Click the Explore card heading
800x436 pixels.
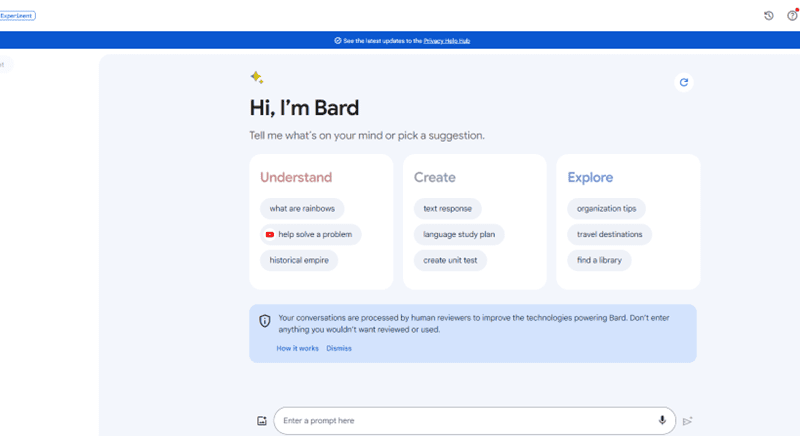(590, 177)
